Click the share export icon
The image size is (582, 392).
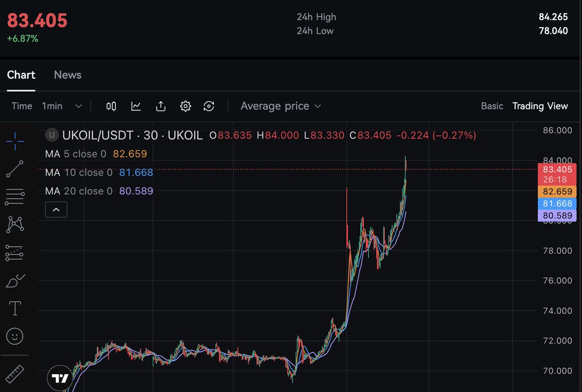pos(161,106)
